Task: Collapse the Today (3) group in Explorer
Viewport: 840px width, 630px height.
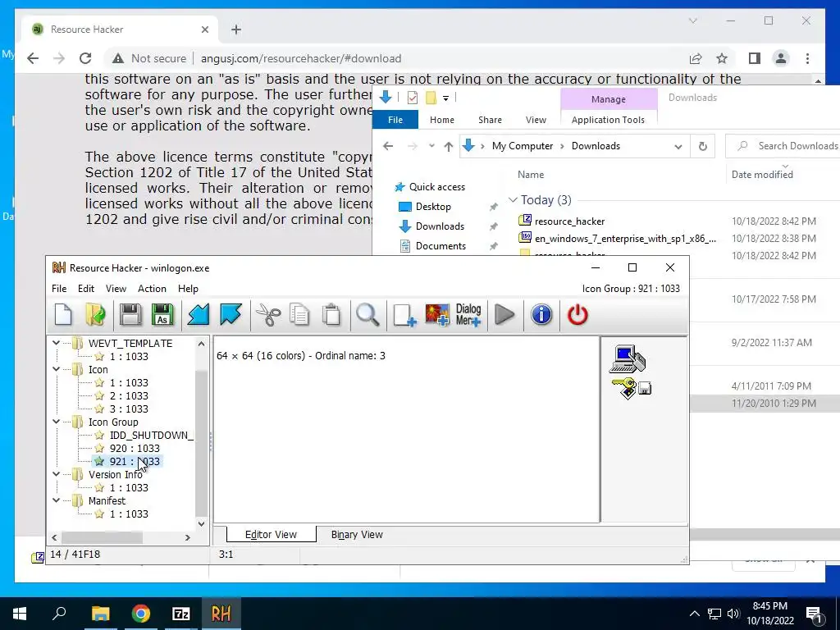Action: click(x=513, y=200)
